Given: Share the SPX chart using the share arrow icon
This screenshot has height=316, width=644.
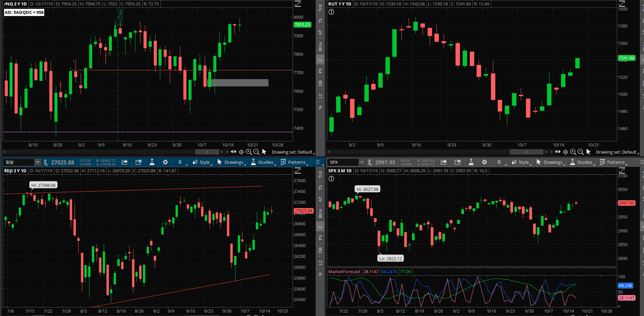Looking at the screenshot, I should click(444, 162).
